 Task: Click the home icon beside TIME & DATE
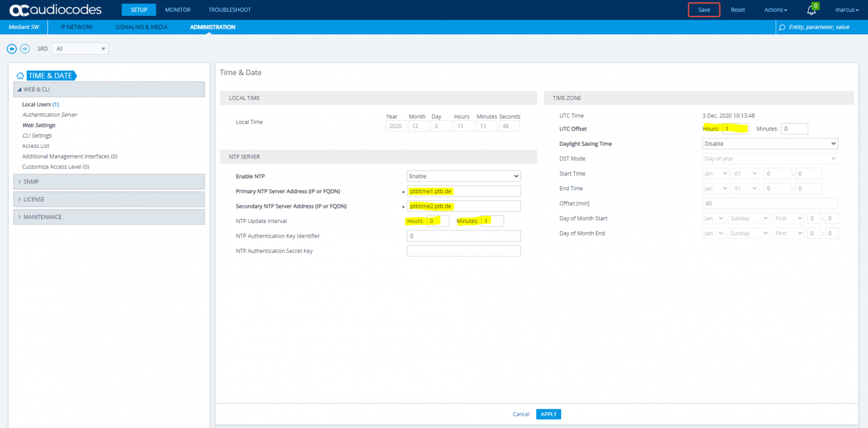click(x=20, y=75)
